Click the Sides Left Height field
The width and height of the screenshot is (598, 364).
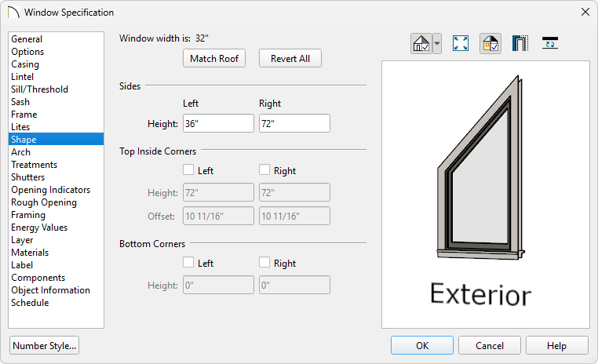[218, 123]
